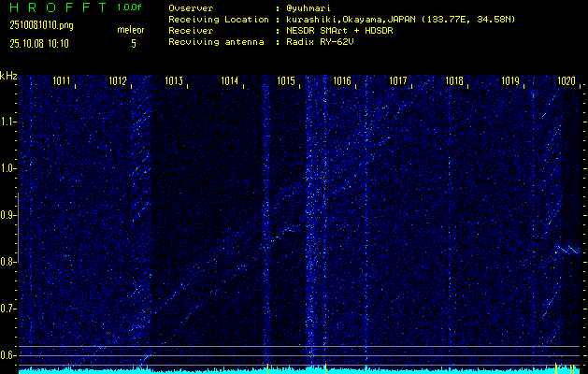Click the 0.8 kHz axis label
The height and width of the screenshot is (374, 588).
click(8, 262)
